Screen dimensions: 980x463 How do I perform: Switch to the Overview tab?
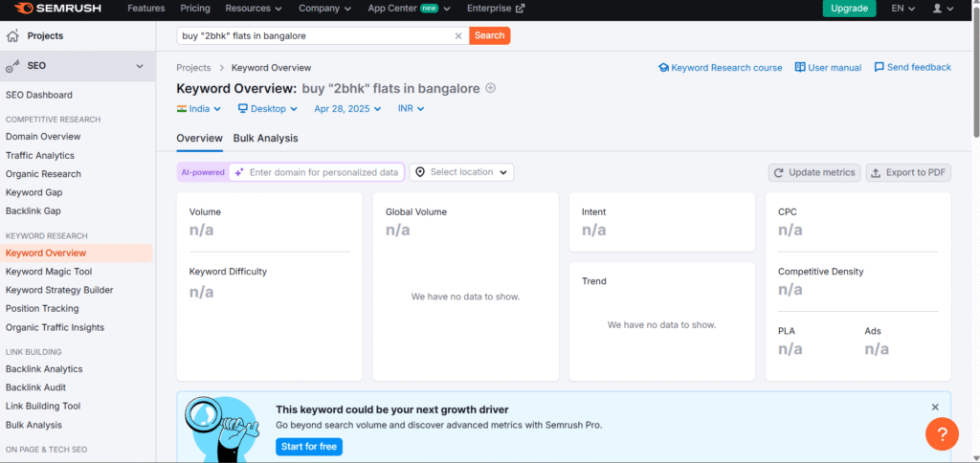(199, 138)
